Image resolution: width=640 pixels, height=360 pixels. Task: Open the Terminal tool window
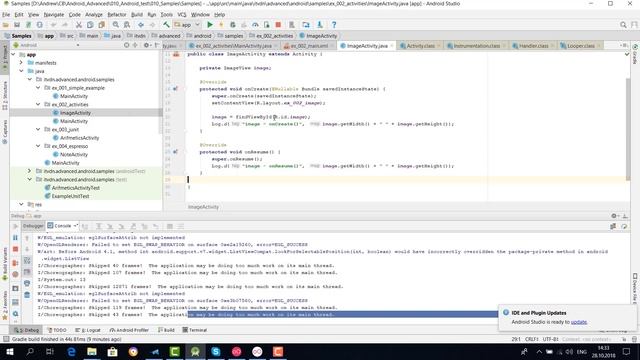coord(195,330)
